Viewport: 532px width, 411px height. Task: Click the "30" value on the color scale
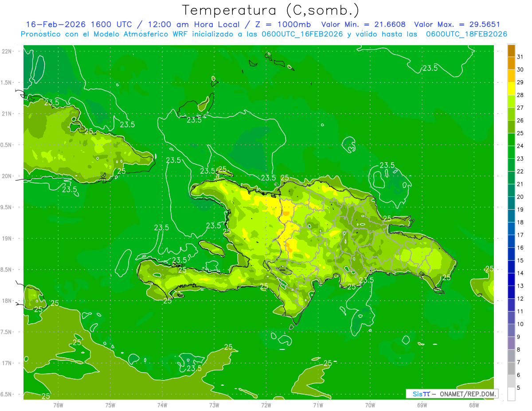520,70
